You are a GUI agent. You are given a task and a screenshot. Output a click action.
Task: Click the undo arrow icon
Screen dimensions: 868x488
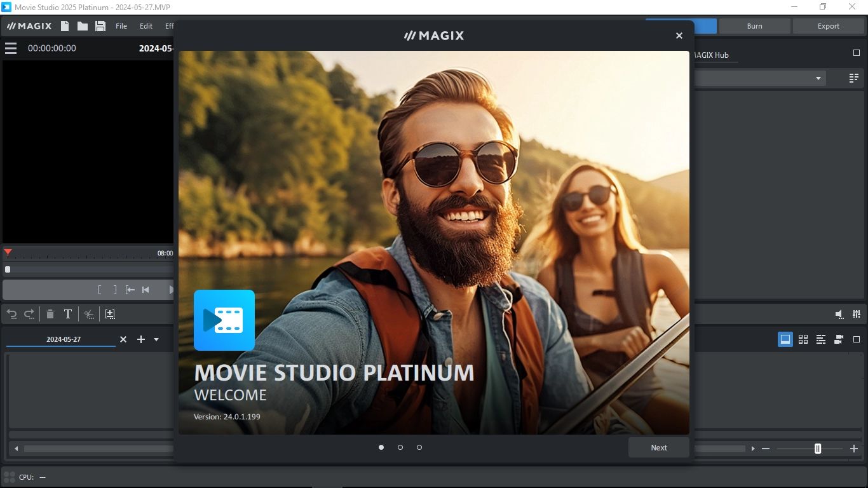point(11,314)
